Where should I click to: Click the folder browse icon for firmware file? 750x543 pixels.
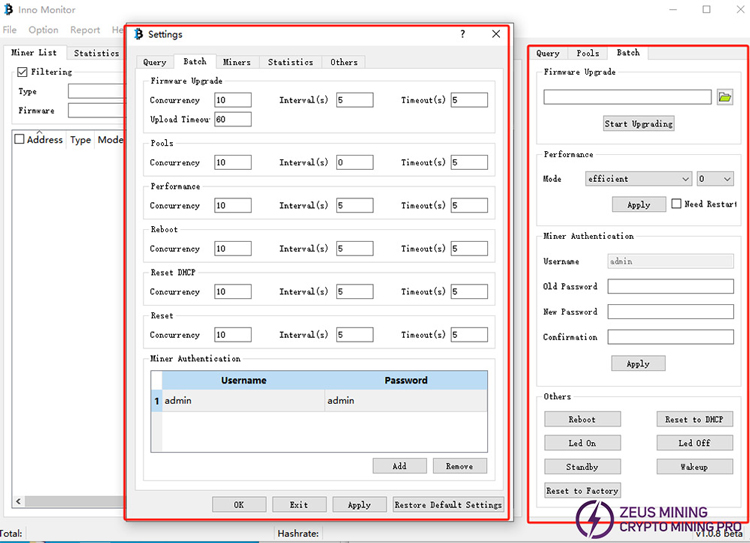pyautogui.click(x=725, y=97)
